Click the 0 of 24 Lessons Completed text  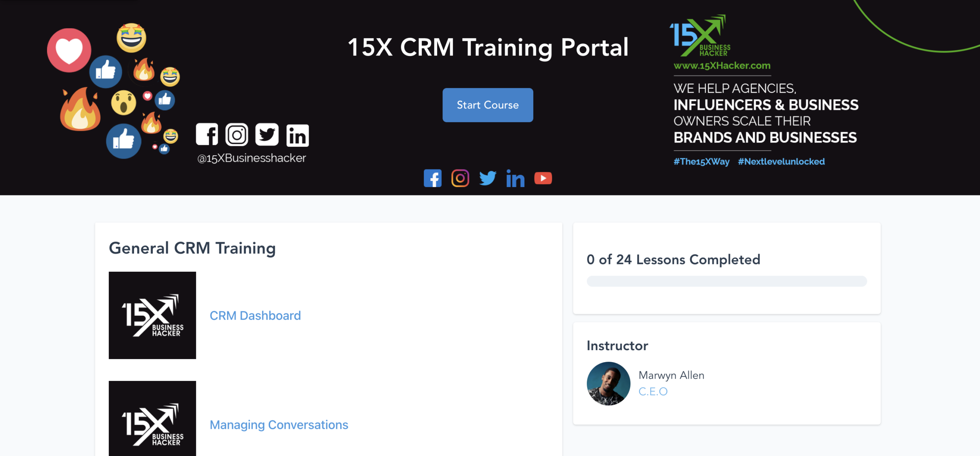673,259
